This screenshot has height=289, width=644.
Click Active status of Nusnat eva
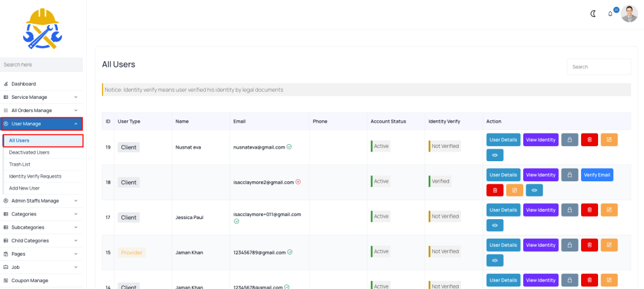coord(380,146)
